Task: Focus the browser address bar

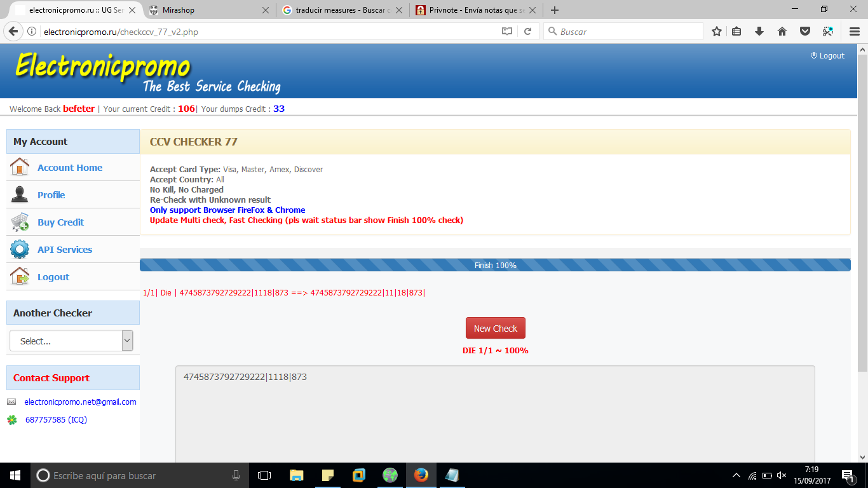Action: pos(267,32)
